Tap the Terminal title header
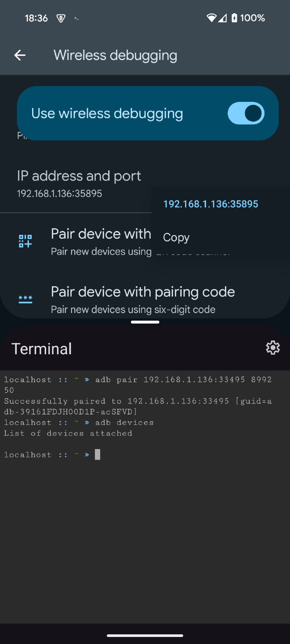The height and width of the screenshot is (644, 290). [42, 349]
